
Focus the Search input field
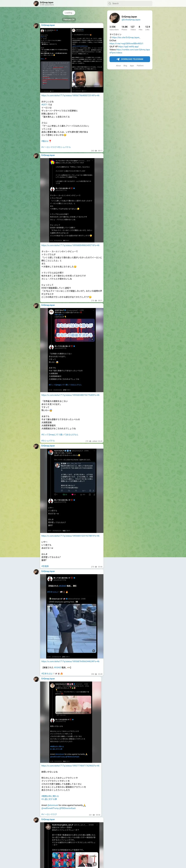click(x=130, y=3)
